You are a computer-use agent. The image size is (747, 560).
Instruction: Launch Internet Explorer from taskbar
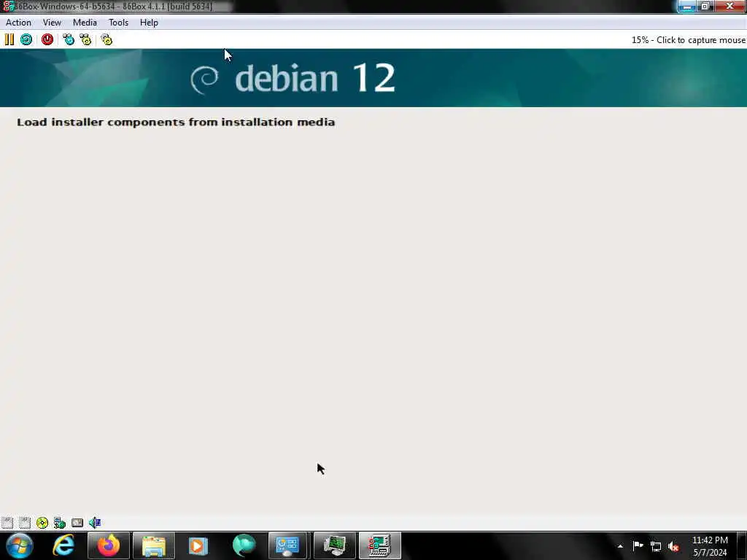coord(63,545)
